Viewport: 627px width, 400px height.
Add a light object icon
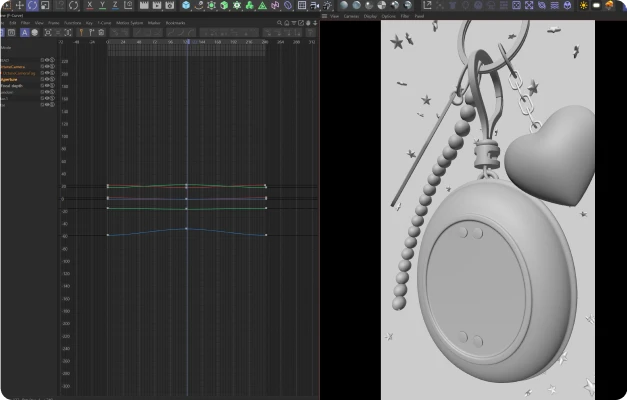327,5
